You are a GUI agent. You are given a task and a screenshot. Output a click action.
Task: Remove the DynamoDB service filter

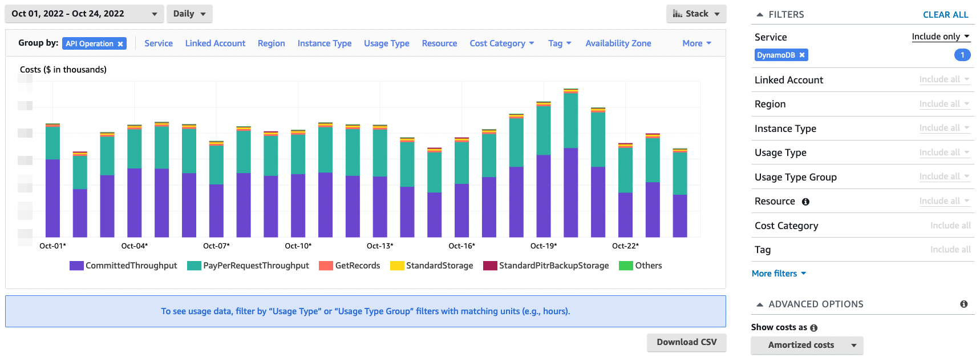coord(801,55)
